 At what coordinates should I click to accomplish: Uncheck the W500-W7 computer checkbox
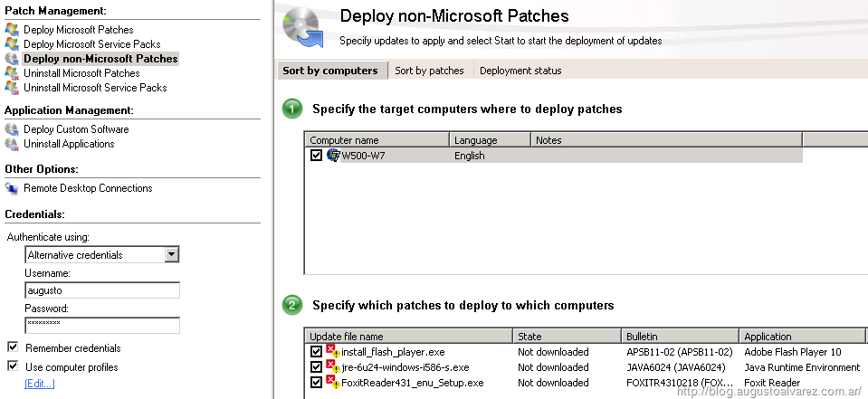pos(316,156)
